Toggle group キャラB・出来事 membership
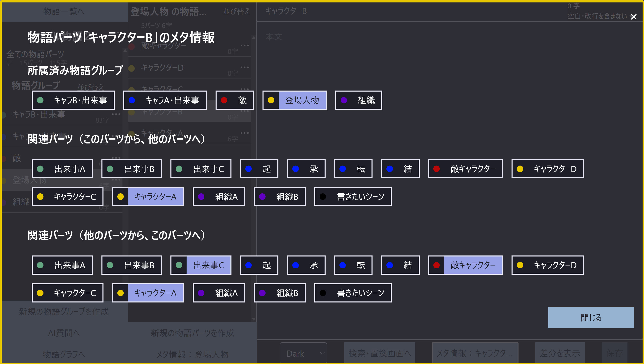 [x=73, y=100]
